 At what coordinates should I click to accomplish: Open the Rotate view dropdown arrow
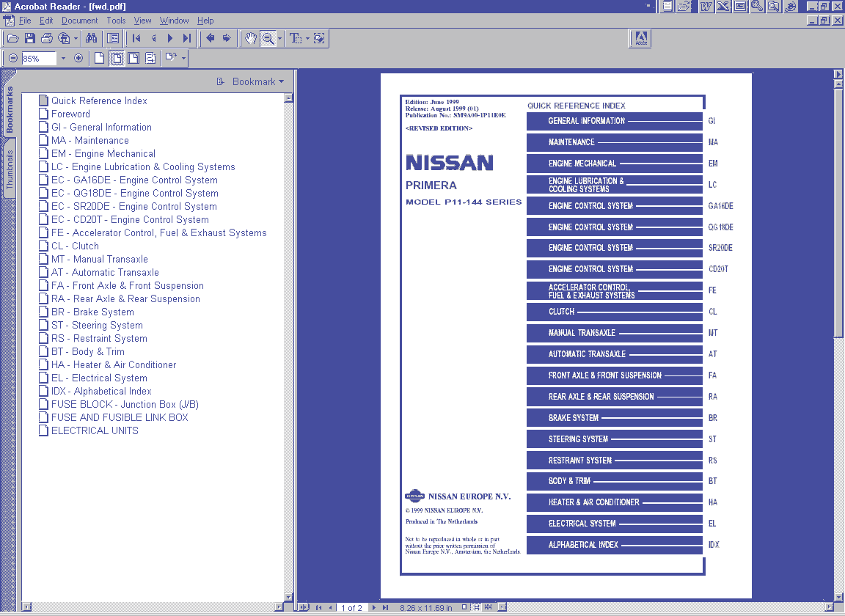point(184,58)
